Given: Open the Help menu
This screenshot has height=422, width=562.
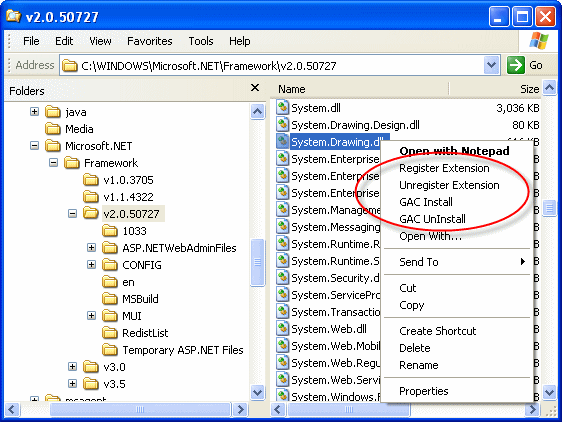Looking at the screenshot, I should 239,41.
